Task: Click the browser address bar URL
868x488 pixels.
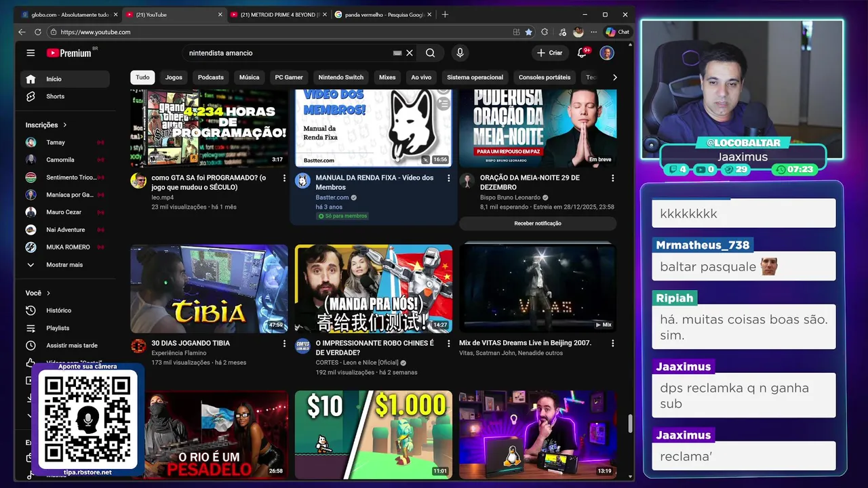Action: [96, 32]
